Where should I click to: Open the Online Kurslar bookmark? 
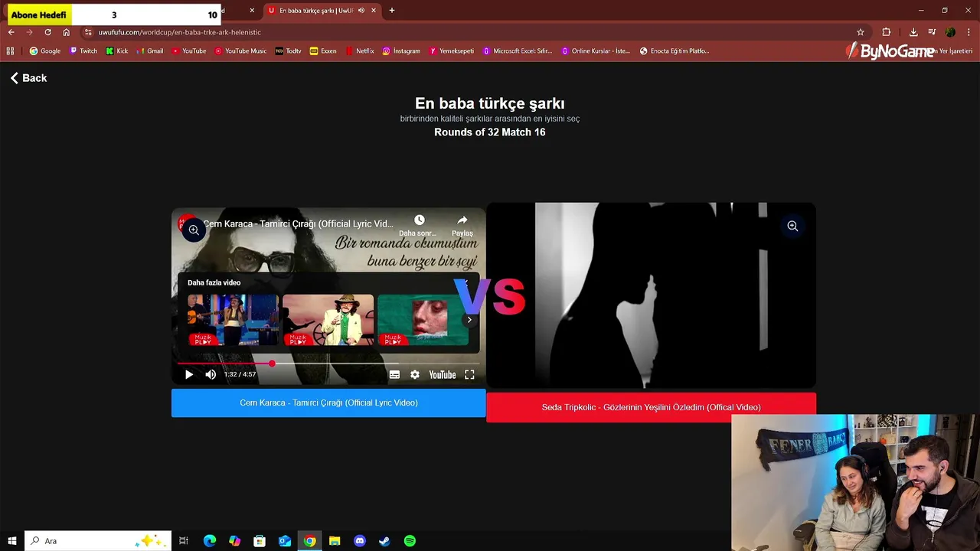pyautogui.click(x=596, y=51)
